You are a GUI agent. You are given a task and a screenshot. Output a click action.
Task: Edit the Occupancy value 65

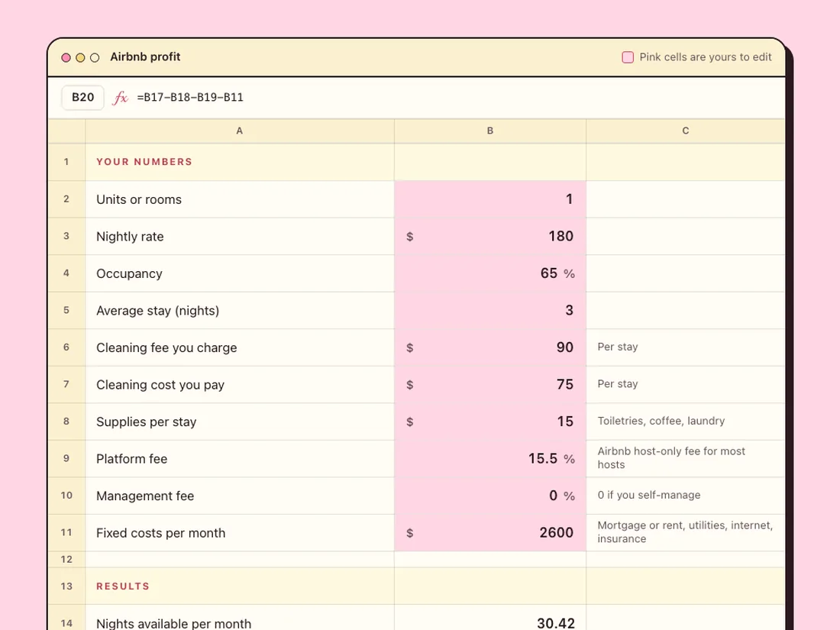point(490,273)
